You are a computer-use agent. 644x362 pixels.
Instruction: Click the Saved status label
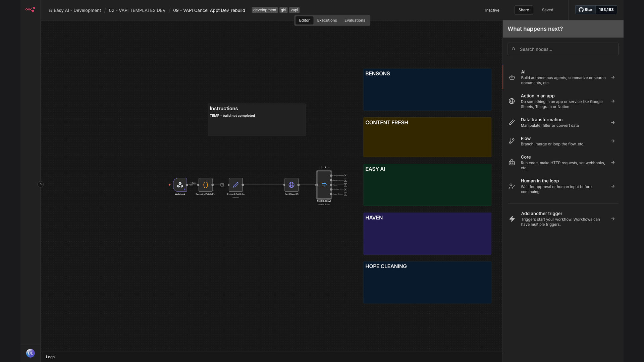coord(547,10)
